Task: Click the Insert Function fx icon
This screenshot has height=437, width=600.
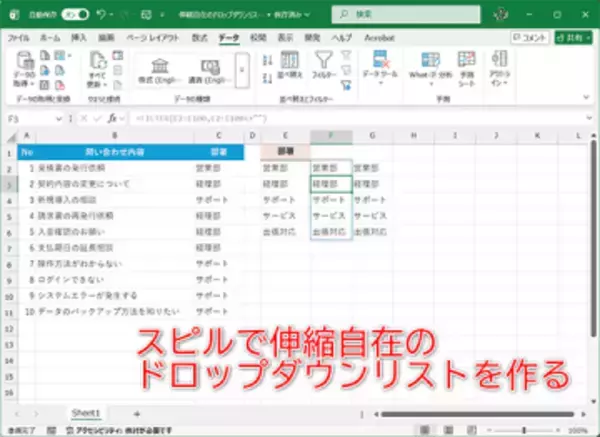Action: tap(112, 119)
